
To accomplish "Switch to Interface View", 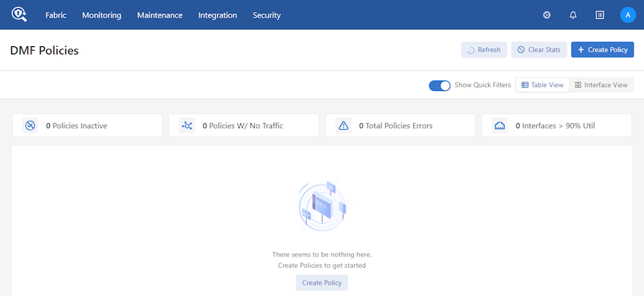I will pyautogui.click(x=602, y=85).
